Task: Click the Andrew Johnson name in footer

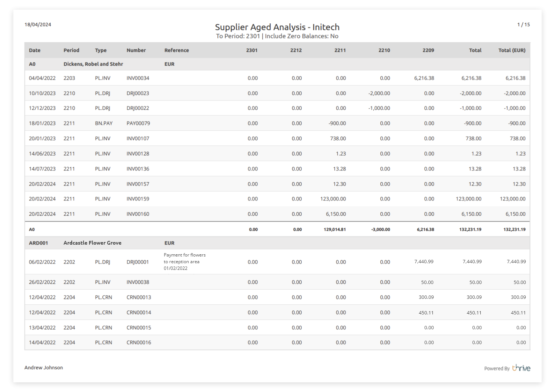Action: pyautogui.click(x=43, y=367)
